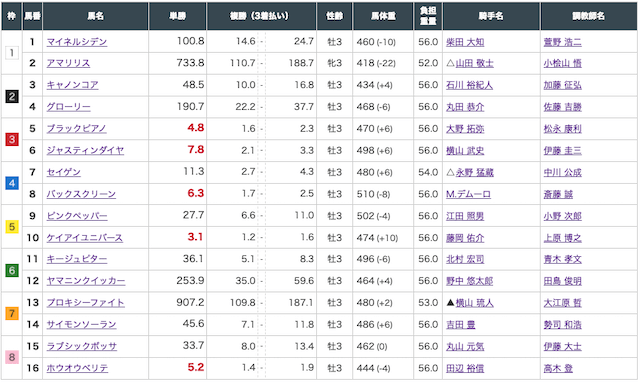Select the ブラックピアノ horse link
Image resolution: width=640 pixels, height=382 pixels.
(76, 129)
